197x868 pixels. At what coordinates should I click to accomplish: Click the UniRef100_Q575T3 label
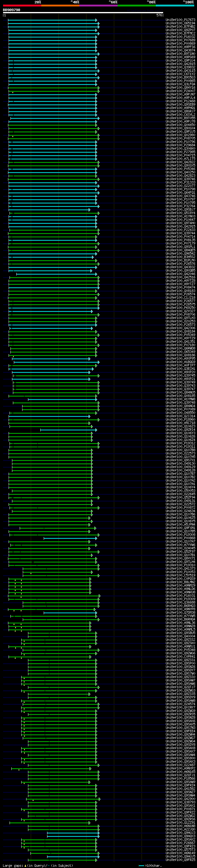pyautogui.click(x=180, y=850)
